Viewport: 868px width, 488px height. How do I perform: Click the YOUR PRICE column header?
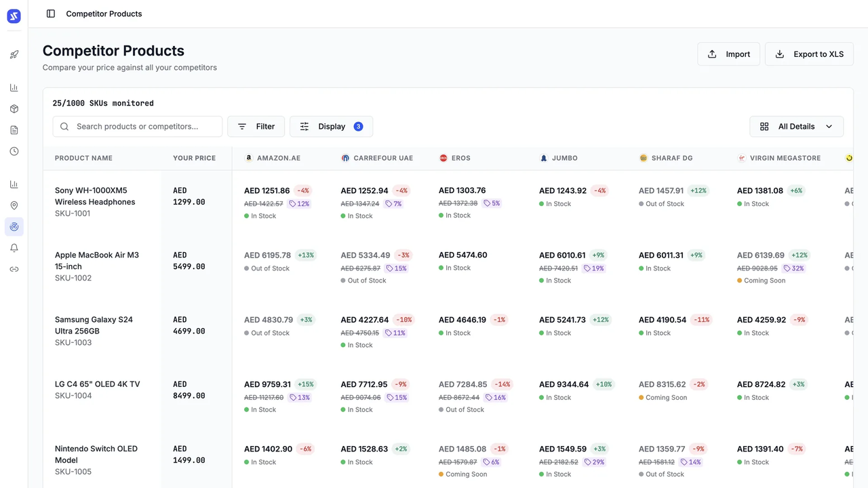pyautogui.click(x=194, y=158)
